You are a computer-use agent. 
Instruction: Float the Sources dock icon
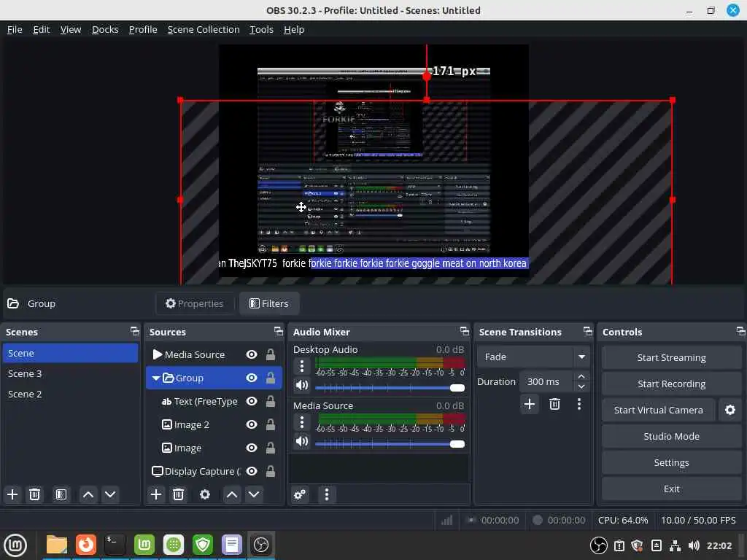tap(279, 331)
